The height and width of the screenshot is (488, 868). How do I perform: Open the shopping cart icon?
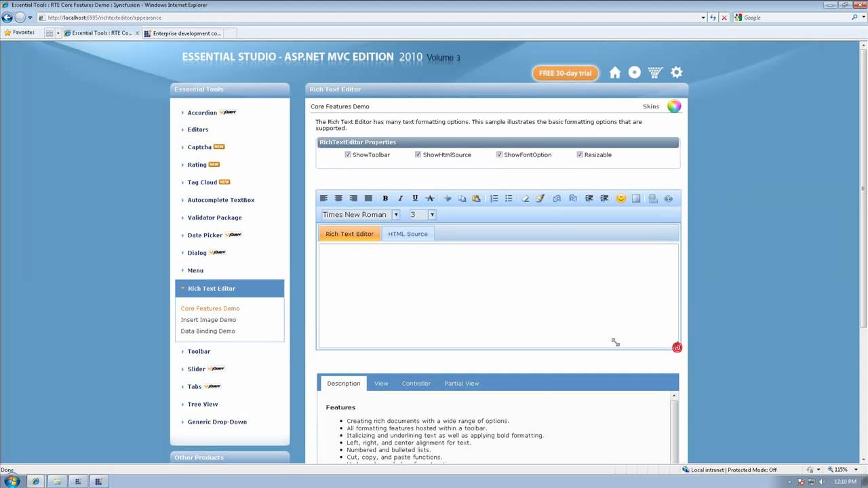(x=655, y=73)
